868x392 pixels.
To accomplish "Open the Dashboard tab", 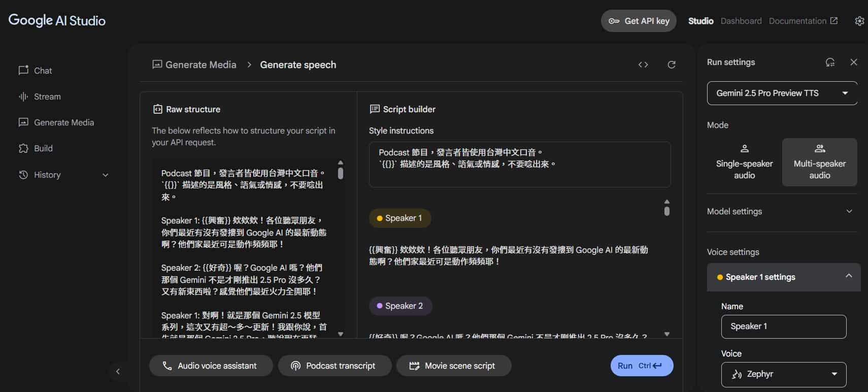I will pos(741,21).
